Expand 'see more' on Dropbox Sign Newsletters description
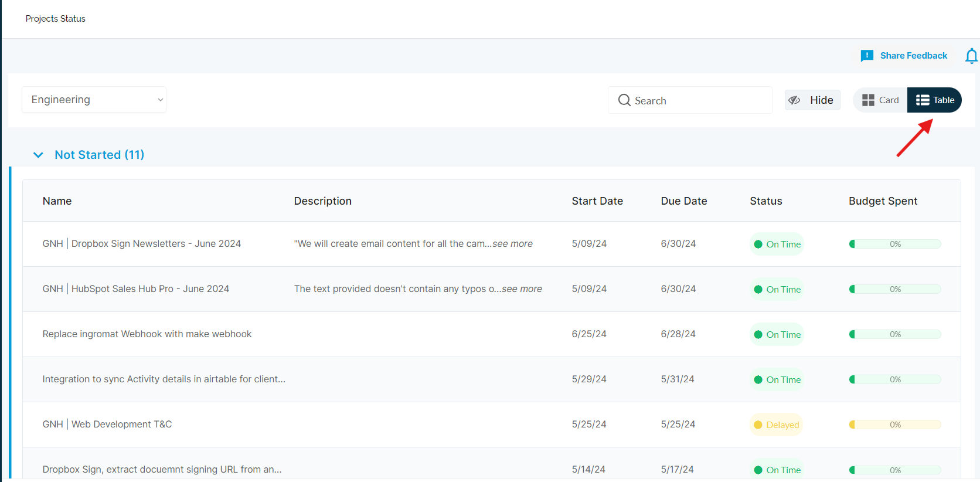The image size is (980, 482). click(x=512, y=244)
